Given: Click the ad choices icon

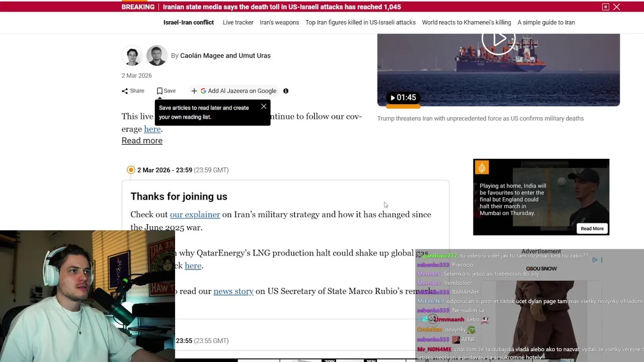Looking at the screenshot, I should (595, 260).
